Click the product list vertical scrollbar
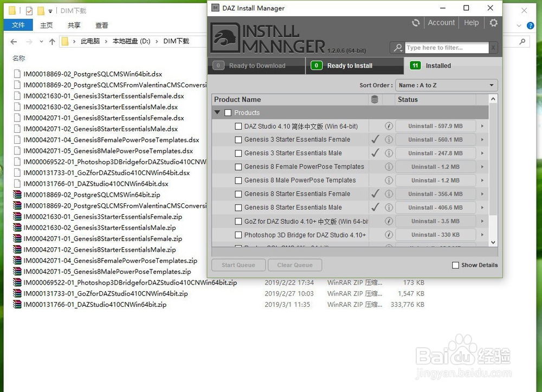The image size is (542, 392). [493, 159]
